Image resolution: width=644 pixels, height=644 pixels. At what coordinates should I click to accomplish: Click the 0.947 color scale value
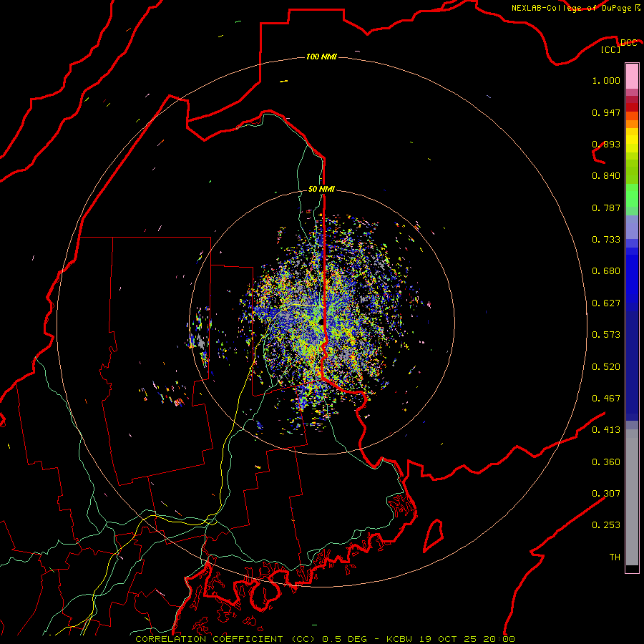[x=606, y=112]
